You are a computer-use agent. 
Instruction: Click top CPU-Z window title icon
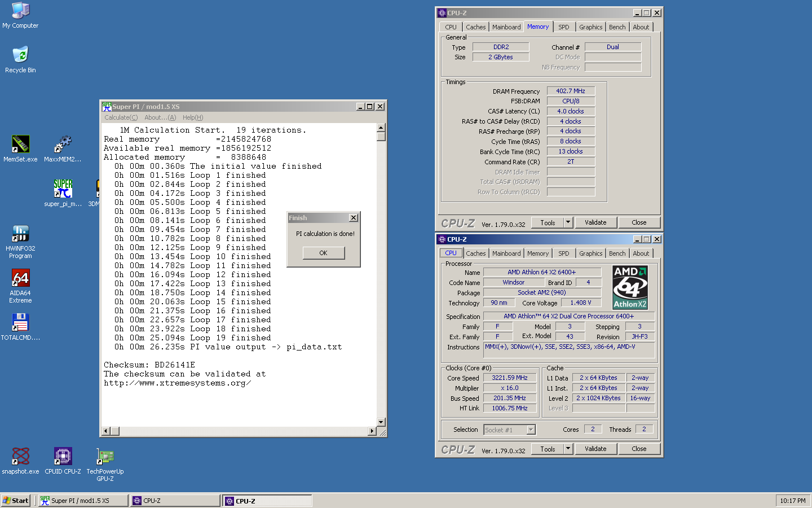tap(442, 13)
